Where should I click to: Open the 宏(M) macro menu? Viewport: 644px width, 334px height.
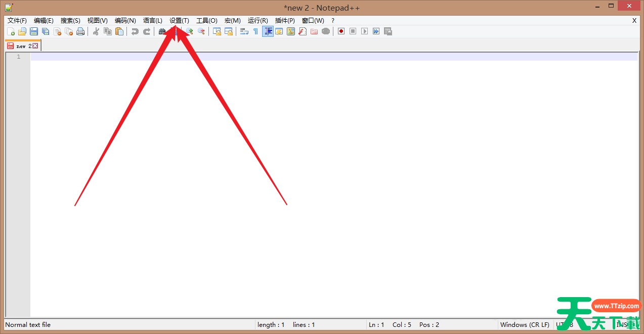click(x=232, y=21)
